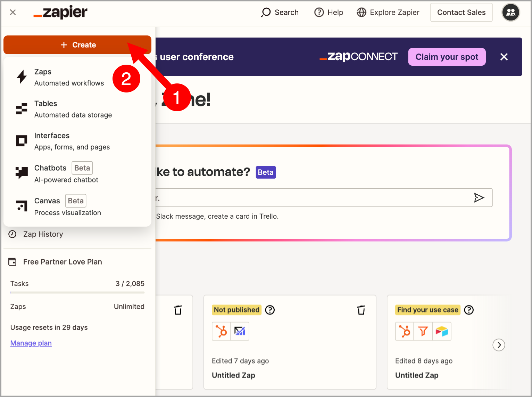The image size is (532, 397).
Task: Click the plan wallet icon
Action: (13, 262)
